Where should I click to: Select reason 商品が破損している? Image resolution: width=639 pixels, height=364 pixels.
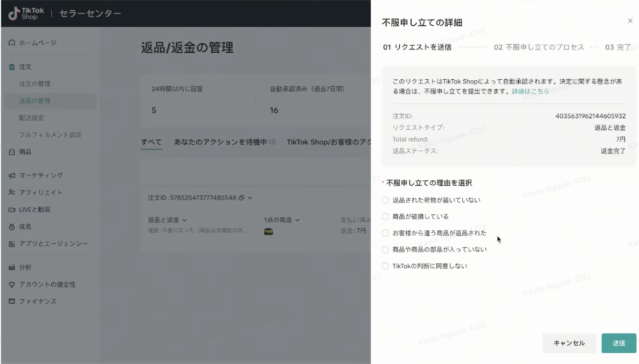385,216
